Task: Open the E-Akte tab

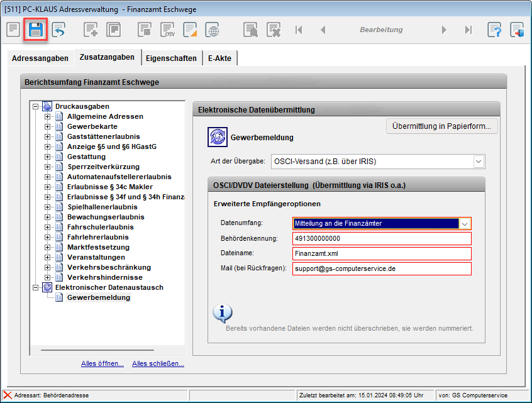Action: click(219, 58)
